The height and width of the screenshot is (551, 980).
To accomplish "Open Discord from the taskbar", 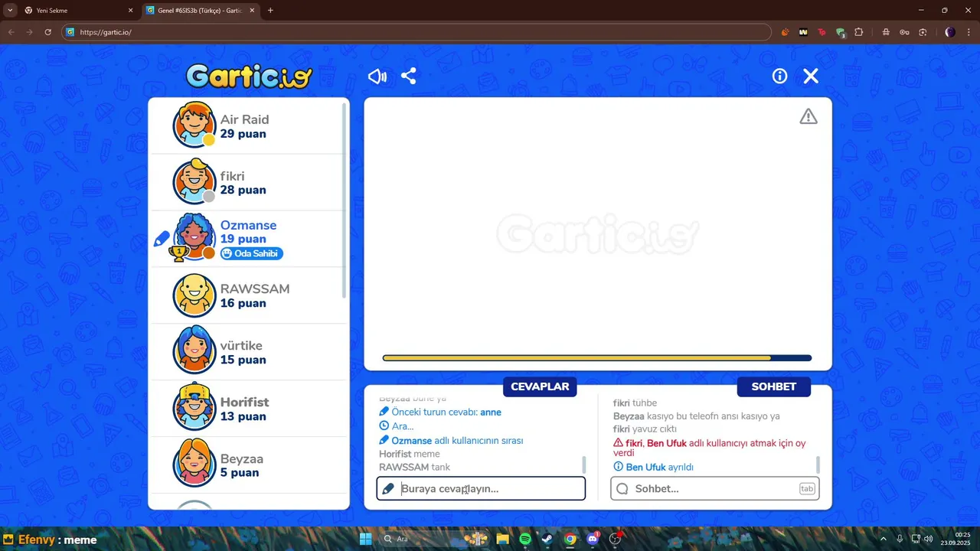I will click(593, 539).
